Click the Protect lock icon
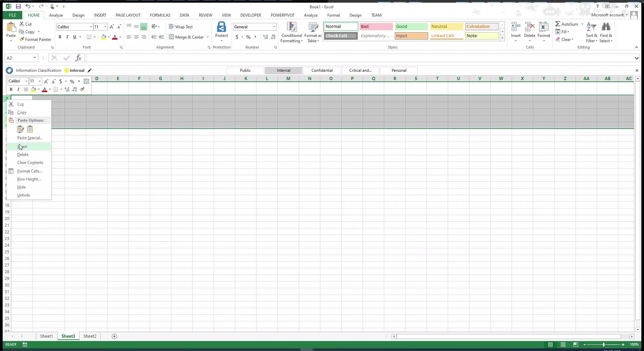Screen dimensions: 644x351 221,27
